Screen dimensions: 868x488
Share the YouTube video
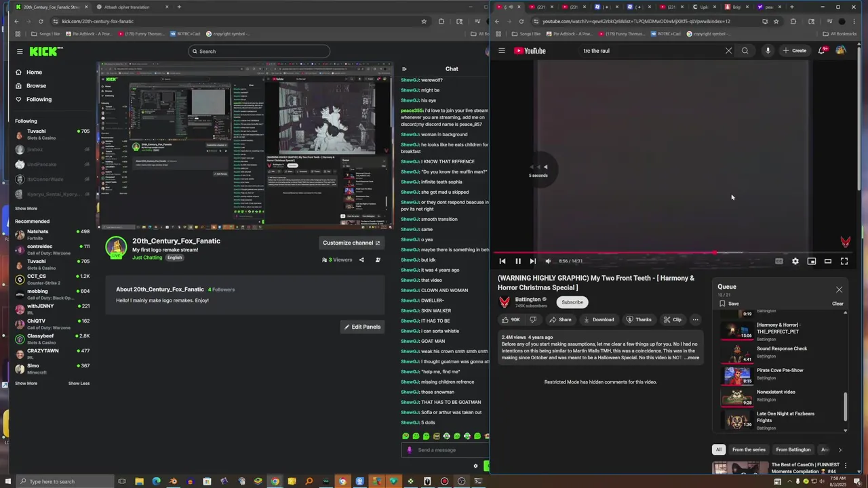coord(560,320)
